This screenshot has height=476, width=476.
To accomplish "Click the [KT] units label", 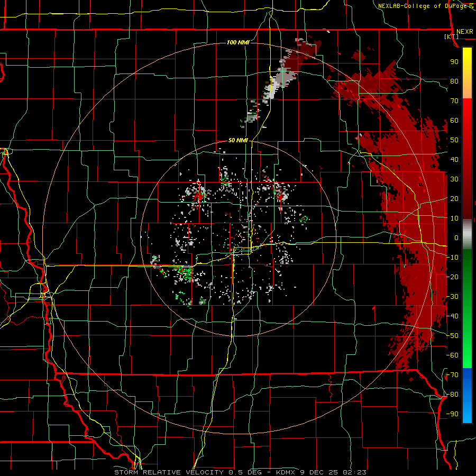I will point(452,36).
